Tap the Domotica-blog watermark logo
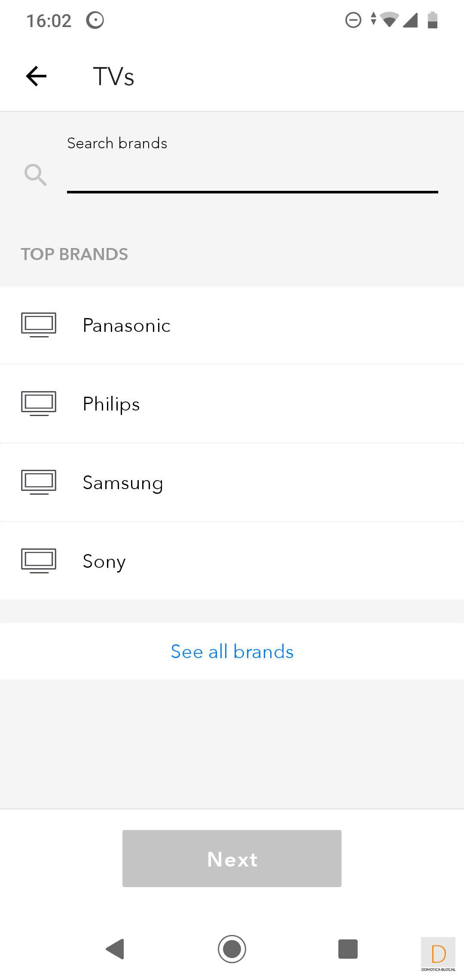Screen dimensions: 464x980 438,954
